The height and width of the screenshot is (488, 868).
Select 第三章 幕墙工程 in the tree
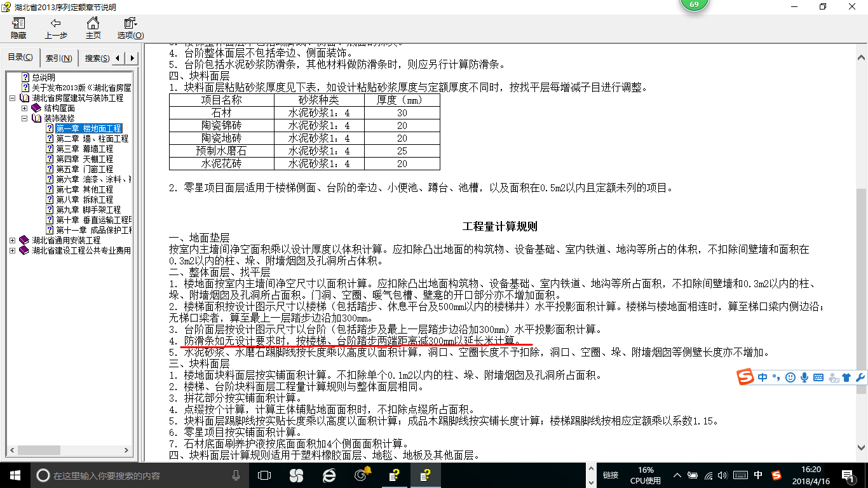pos(85,149)
